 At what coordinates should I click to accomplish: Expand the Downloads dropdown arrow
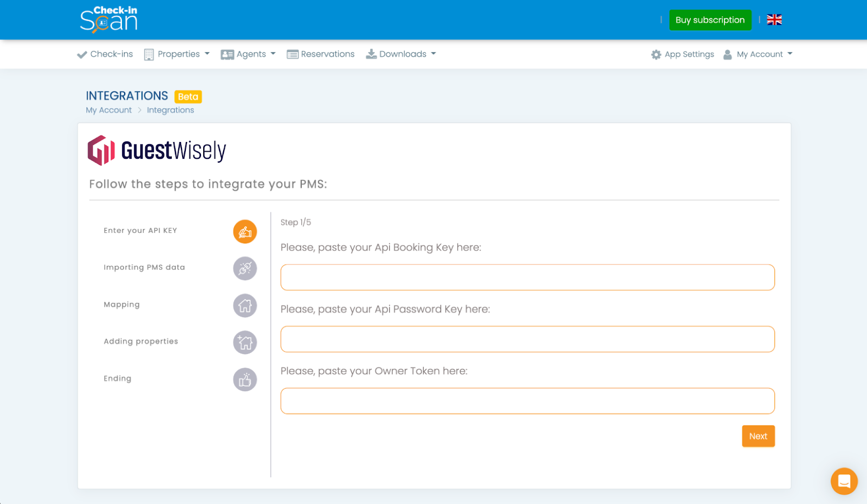coord(433,54)
